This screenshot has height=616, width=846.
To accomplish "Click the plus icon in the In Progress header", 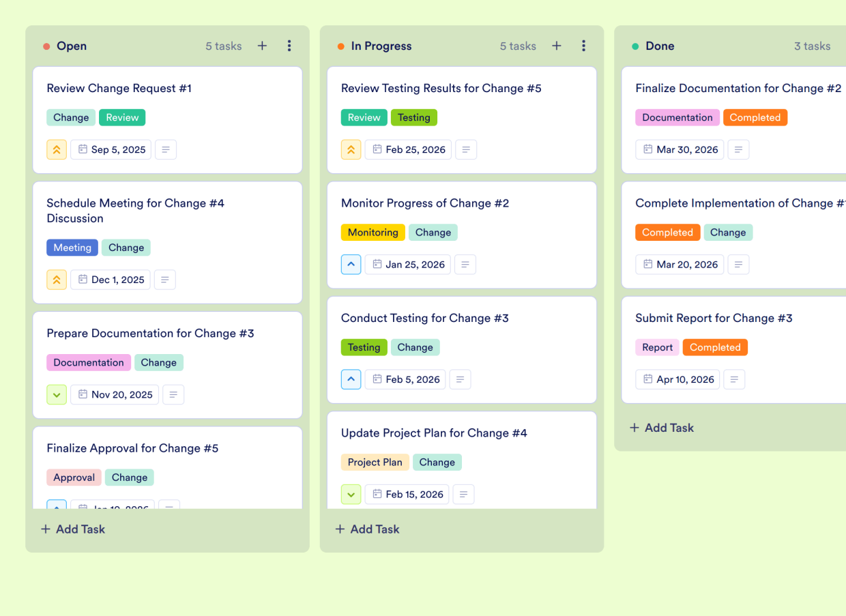I will point(557,46).
